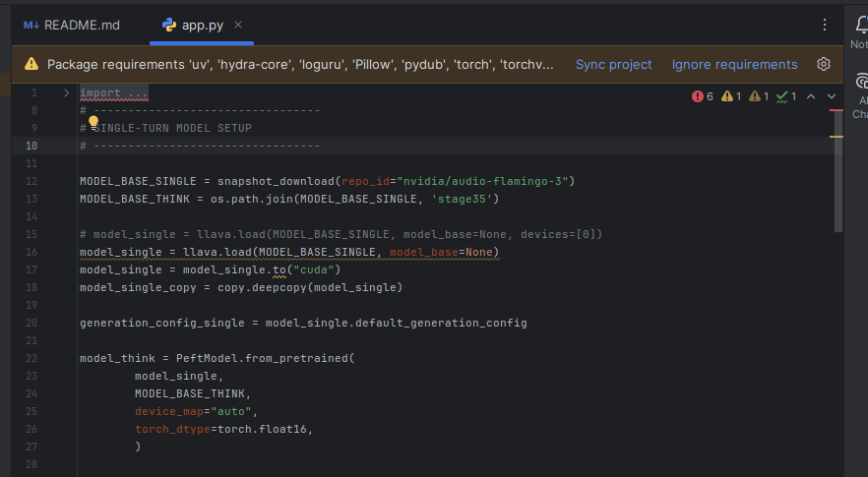Go to next highlighted error arrow
Screen dimensions: 868x477
pos(832,96)
